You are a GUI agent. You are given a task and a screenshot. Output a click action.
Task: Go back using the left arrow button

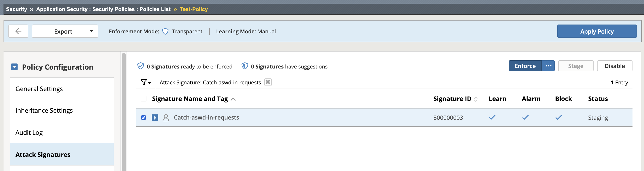[x=18, y=31]
